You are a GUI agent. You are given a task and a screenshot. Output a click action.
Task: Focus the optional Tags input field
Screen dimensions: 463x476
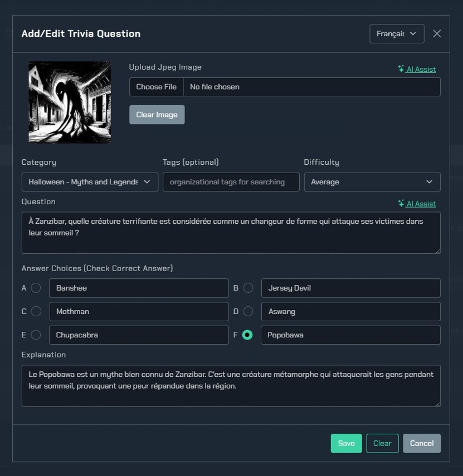click(231, 182)
